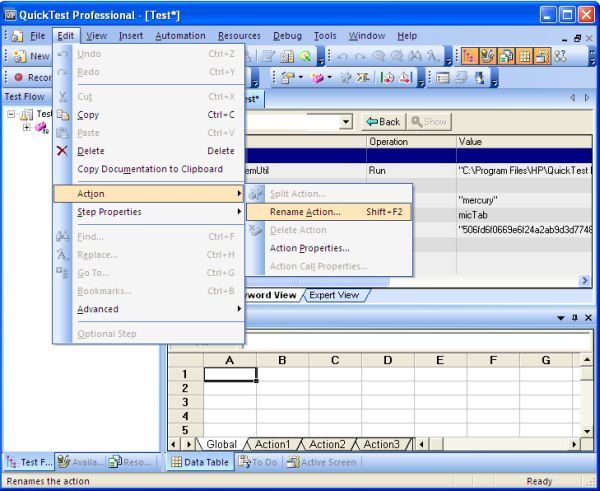This screenshot has width=600, height=491.
Task: Toggle the Resources pane toolbar button
Action: (506, 56)
